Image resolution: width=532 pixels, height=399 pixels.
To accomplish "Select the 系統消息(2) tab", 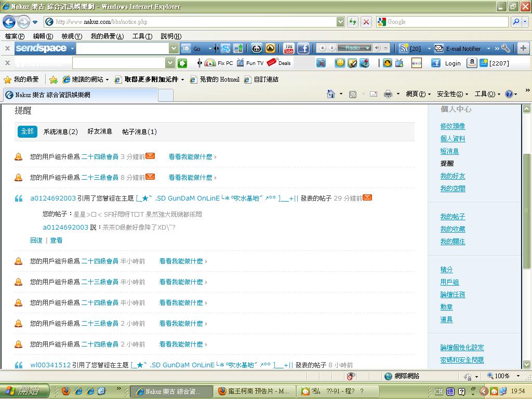I will (x=60, y=131).
